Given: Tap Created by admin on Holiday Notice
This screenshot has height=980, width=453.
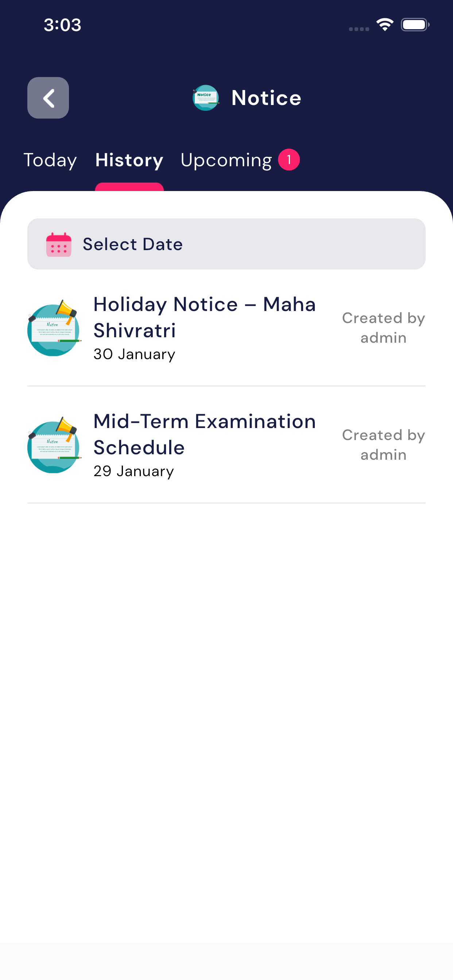Looking at the screenshot, I should click(x=383, y=327).
